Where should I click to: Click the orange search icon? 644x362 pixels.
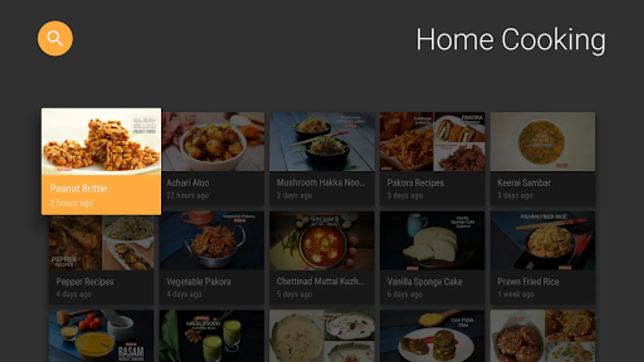pos(55,39)
